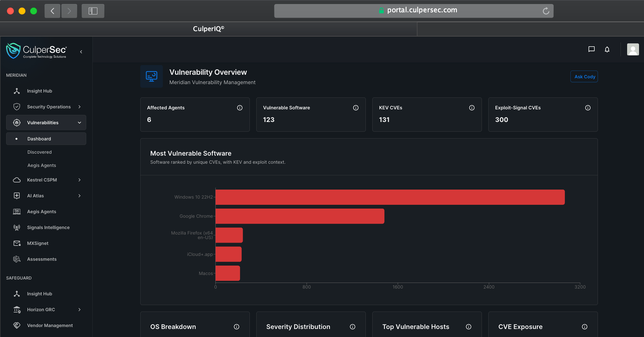
Task: Show info for Vulnerable Software card
Action: (x=356, y=108)
